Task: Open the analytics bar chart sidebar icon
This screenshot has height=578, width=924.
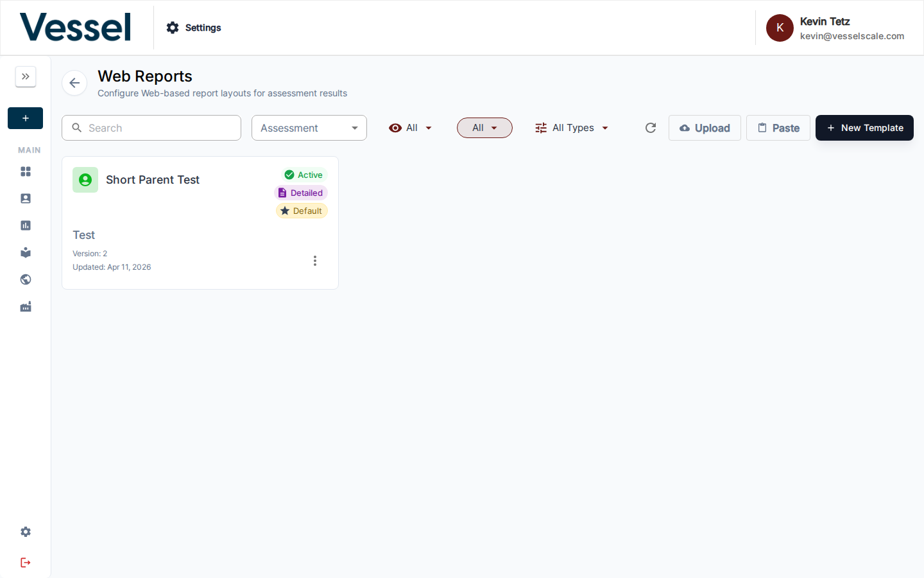Action: click(x=25, y=225)
